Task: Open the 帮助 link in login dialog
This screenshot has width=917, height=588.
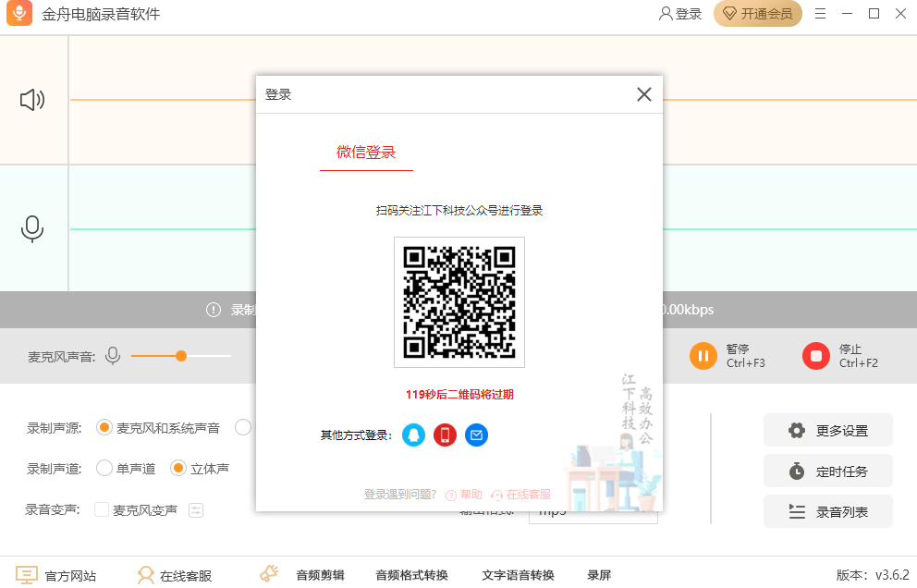Action: (x=464, y=495)
